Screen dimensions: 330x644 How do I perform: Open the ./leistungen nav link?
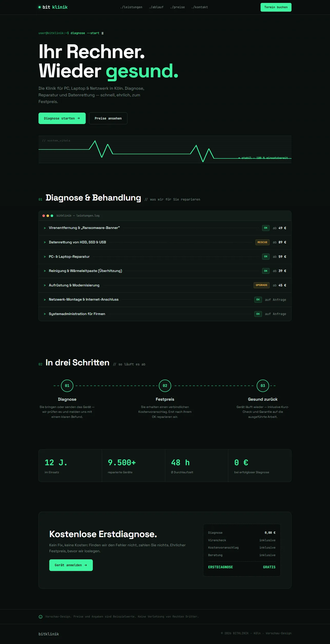131,7
